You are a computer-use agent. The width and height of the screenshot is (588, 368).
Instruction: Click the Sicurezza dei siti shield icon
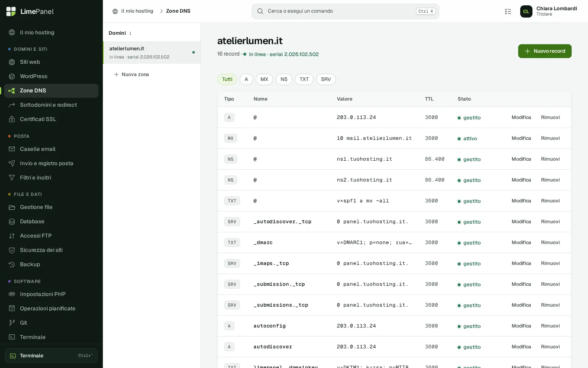[12, 250]
